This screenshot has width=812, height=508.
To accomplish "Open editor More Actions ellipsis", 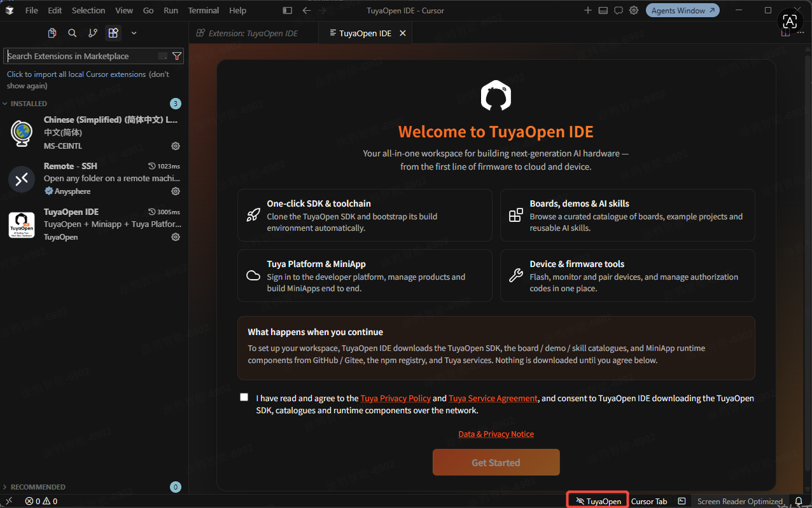I will click(x=801, y=33).
